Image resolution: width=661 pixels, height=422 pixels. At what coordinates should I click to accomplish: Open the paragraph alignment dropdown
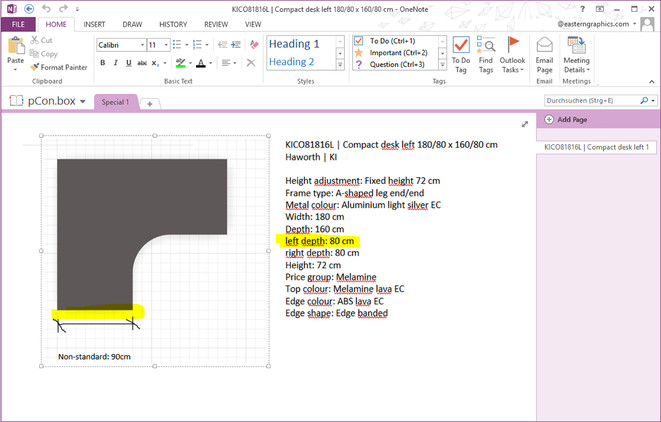tap(235, 63)
